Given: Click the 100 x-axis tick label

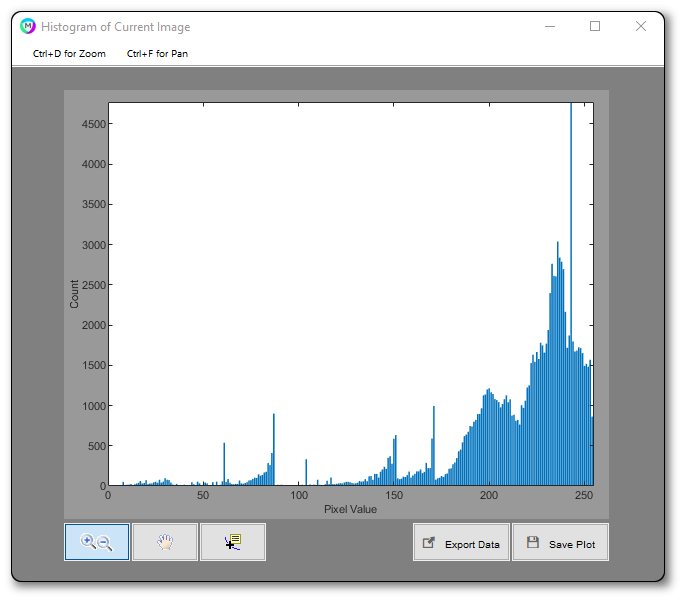Looking at the screenshot, I should 299,495.
